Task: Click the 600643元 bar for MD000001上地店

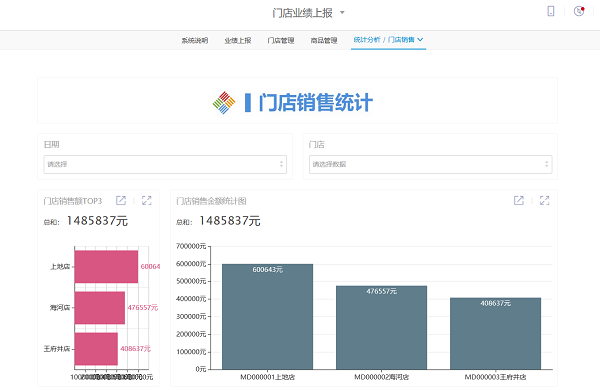Action: (267, 317)
